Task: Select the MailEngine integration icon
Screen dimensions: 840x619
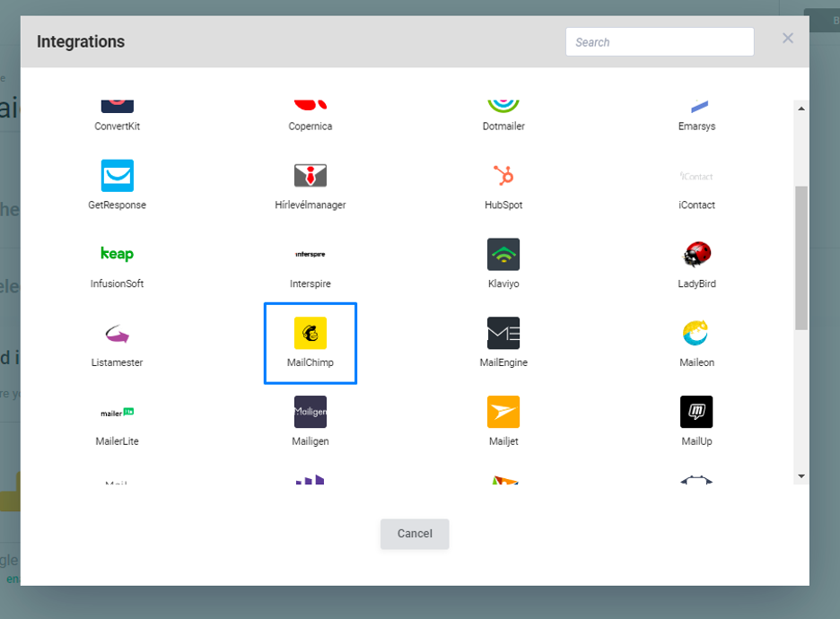Action: [x=503, y=332]
